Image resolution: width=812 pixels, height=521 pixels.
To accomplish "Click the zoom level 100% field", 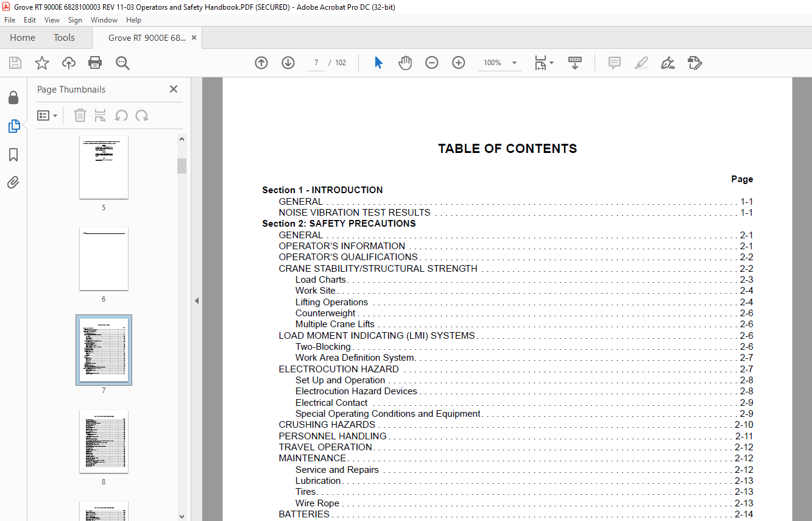I will (492, 63).
